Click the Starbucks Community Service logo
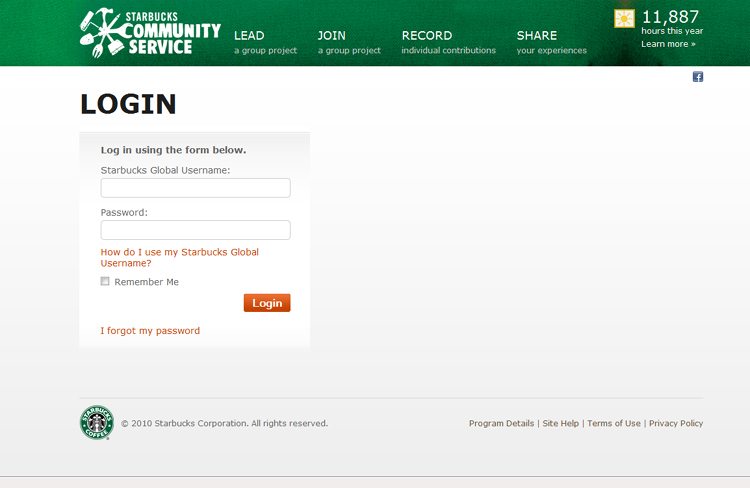The width and height of the screenshot is (750, 488). (150, 33)
